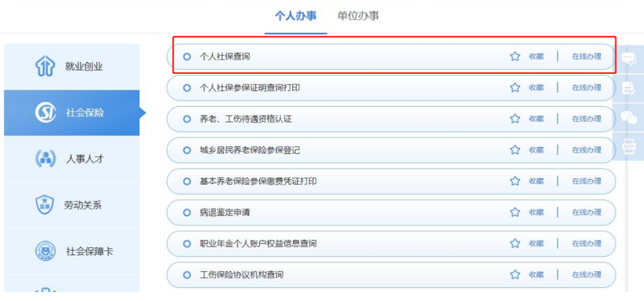This screenshot has width=644, height=301.
Task: Open the 社会保险 sidebar category
Action: [72, 113]
